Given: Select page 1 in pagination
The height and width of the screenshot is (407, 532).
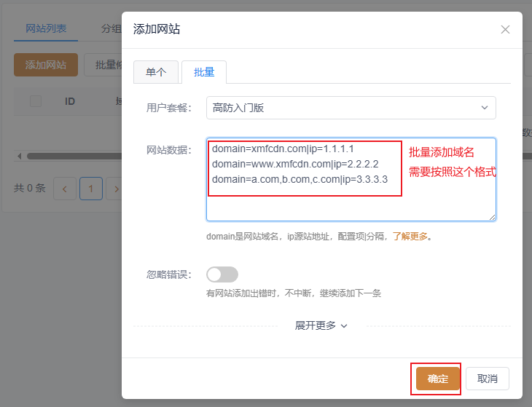Looking at the screenshot, I should [91, 189].
